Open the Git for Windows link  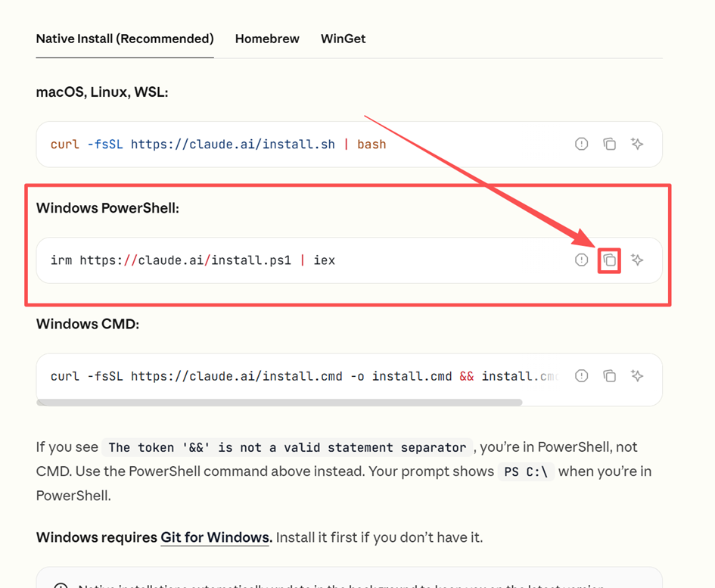pos(215,537)
